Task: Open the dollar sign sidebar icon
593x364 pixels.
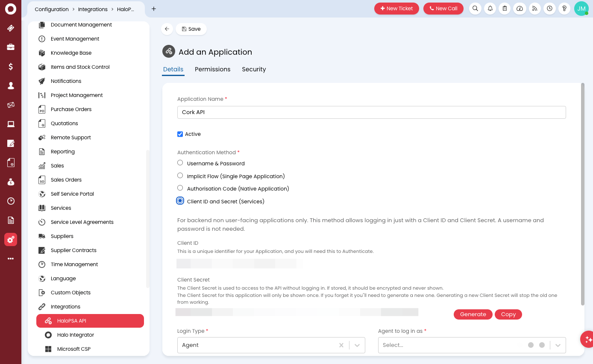Action: (11, 66)
